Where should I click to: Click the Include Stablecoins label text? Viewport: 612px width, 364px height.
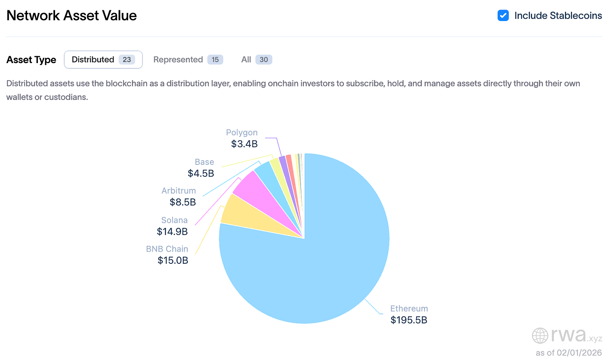click(558, 16)
